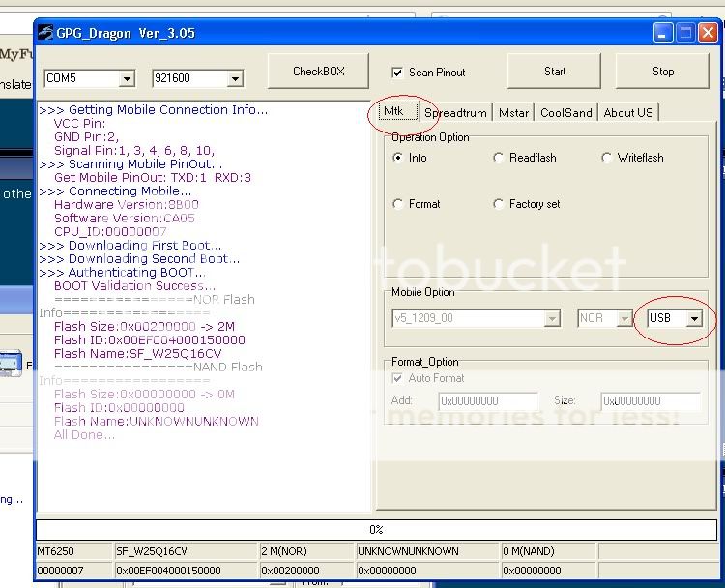725x588 pixels.
Task: Open the 921600 baud rate dropdown
Action: (235, 78)
